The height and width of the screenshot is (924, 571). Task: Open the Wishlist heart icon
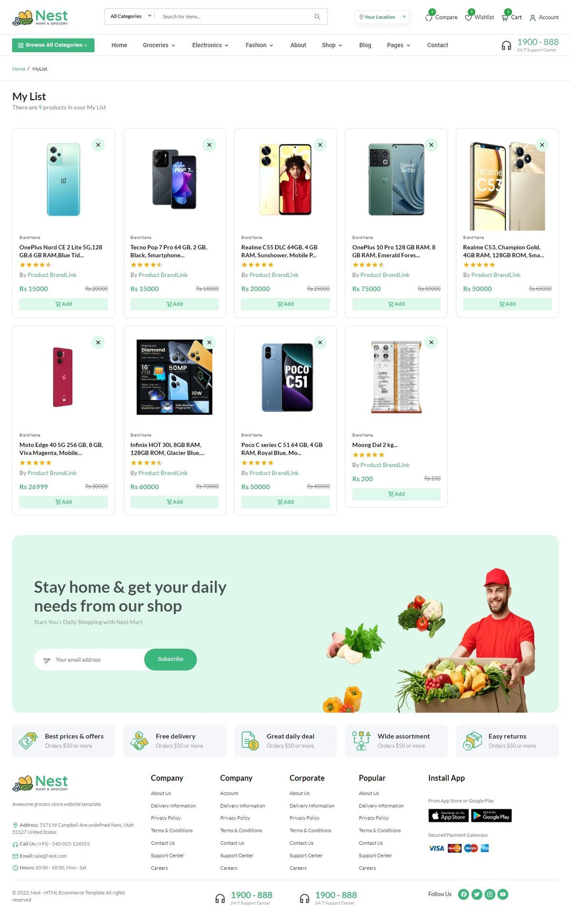[469, 17]
